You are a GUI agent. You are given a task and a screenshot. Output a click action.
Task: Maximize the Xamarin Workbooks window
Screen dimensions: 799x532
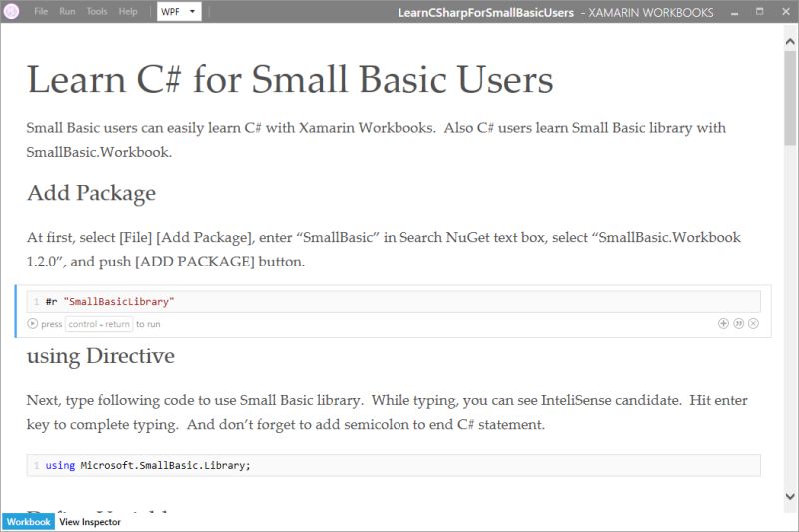(760, 12)
